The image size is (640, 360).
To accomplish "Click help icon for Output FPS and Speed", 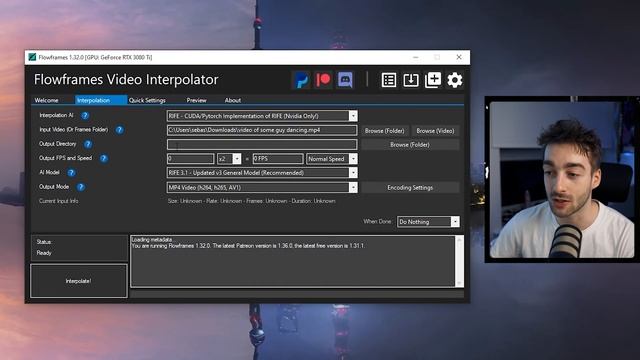I will pos(104,158).
